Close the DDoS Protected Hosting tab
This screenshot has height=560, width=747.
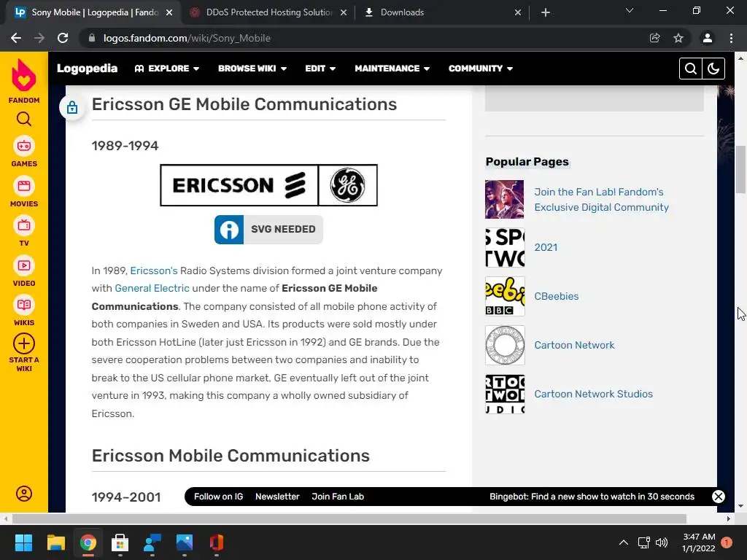tap(344, 13)
